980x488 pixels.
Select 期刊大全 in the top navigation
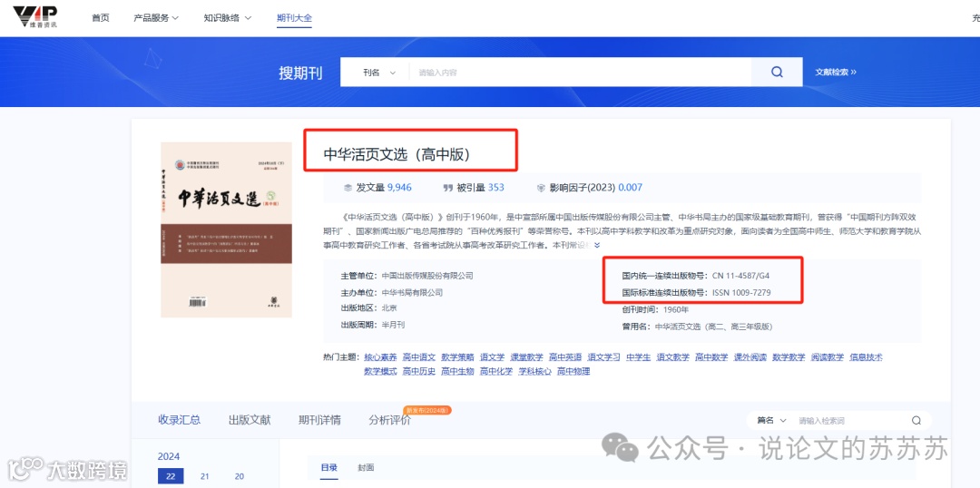point(294,18)
